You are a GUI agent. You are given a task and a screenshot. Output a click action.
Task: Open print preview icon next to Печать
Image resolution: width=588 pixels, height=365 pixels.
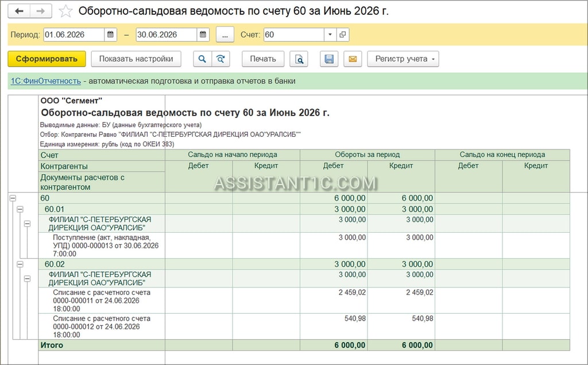tap(299, 59)
